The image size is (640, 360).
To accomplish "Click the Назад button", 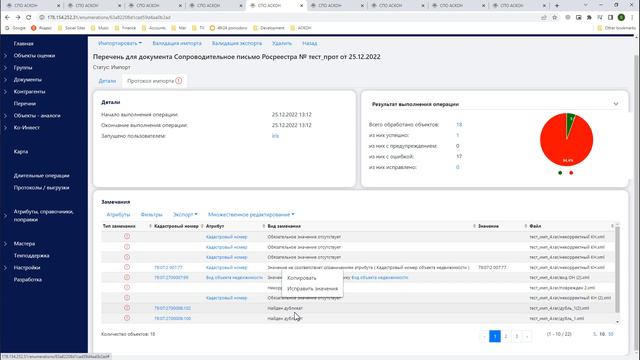I will tap(310, 43).
